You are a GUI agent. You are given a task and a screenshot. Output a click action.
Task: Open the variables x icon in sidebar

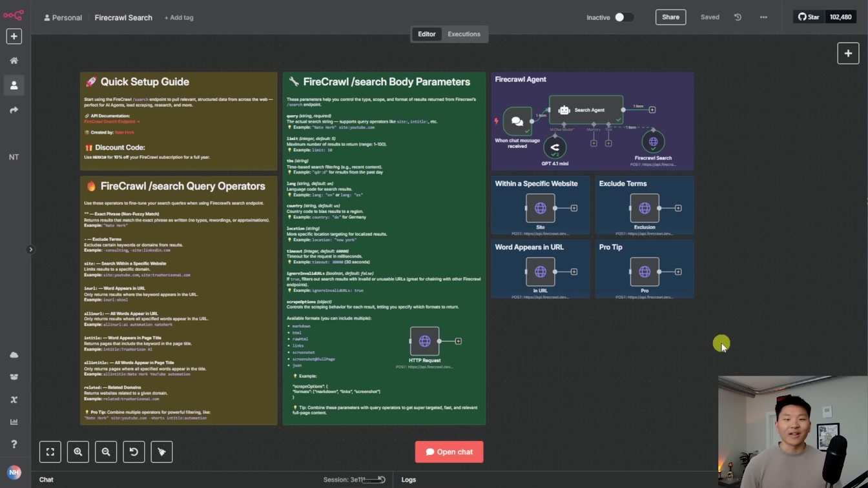14,400
